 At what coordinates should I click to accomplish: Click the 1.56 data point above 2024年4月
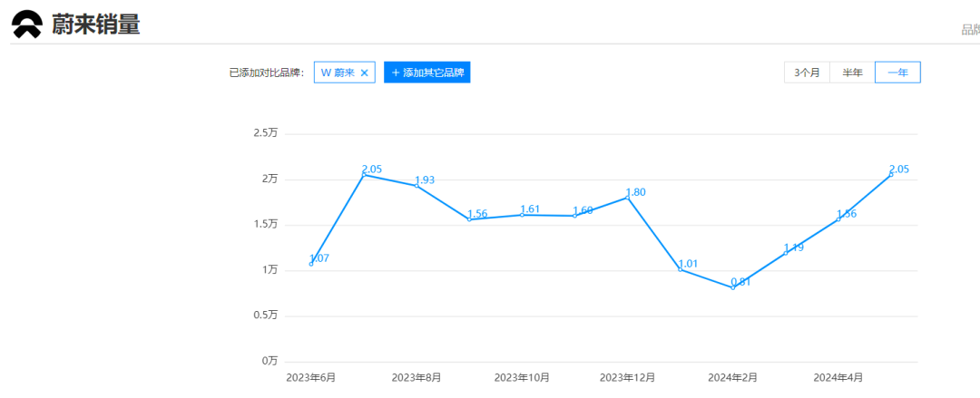point(838,218)
